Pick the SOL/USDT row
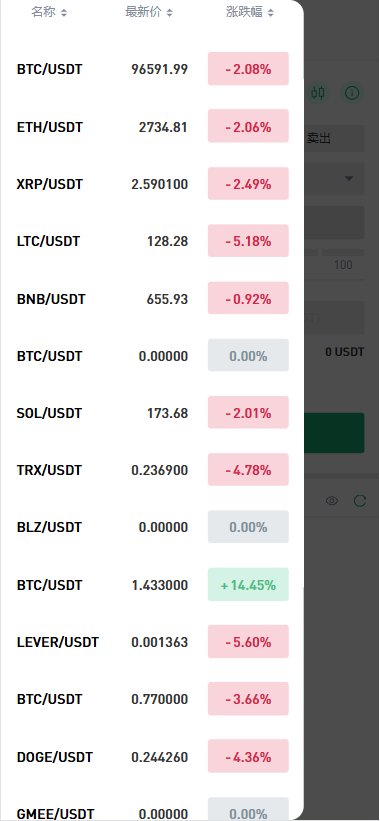This screenshot has width=380, height=821. tap(152, 413)
